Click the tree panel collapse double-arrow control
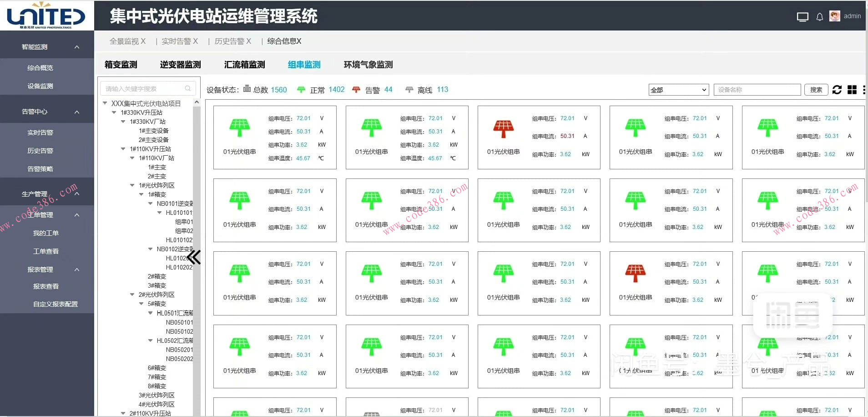 (194, 257)
